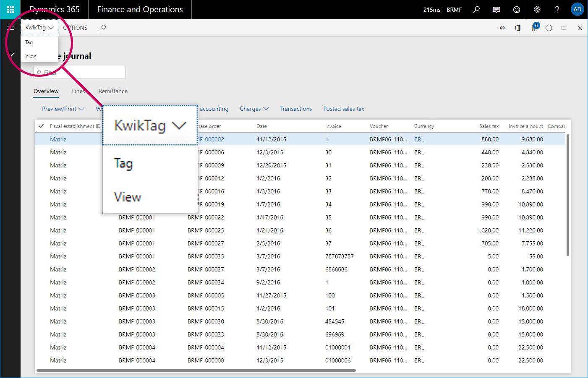Click the attachments icon with badge 0
Viewport: 588px width, 378px height.
click(x=534, y=27)
